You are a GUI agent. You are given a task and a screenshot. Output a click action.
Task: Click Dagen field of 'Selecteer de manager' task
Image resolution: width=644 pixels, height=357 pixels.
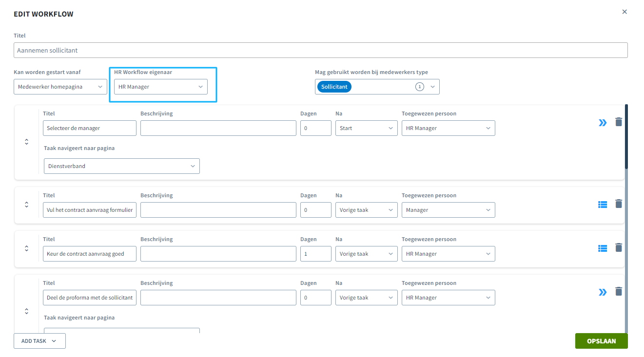[316, 128]
